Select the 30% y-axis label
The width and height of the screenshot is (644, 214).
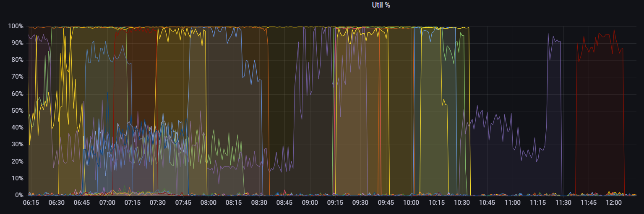point(17,145)
